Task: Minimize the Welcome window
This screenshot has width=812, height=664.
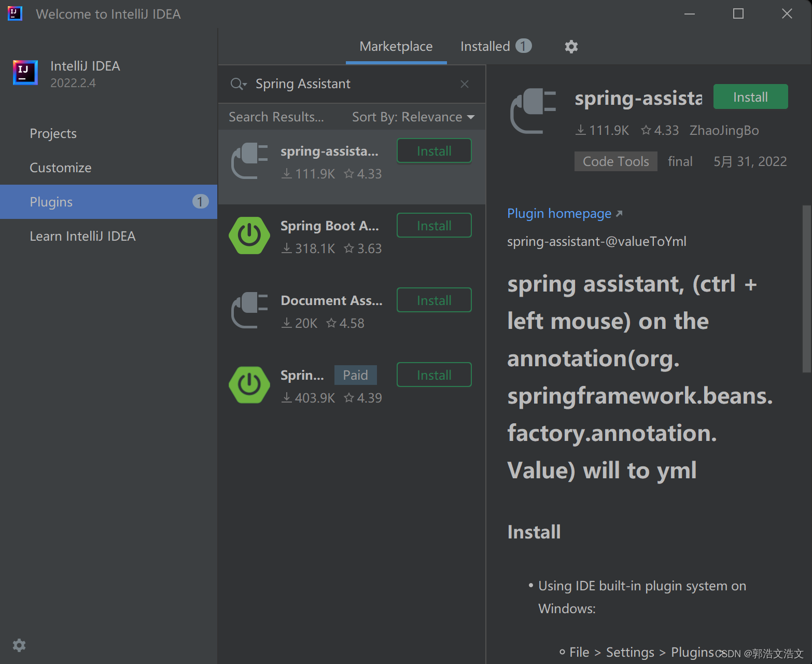Action: tap(689, 14)
